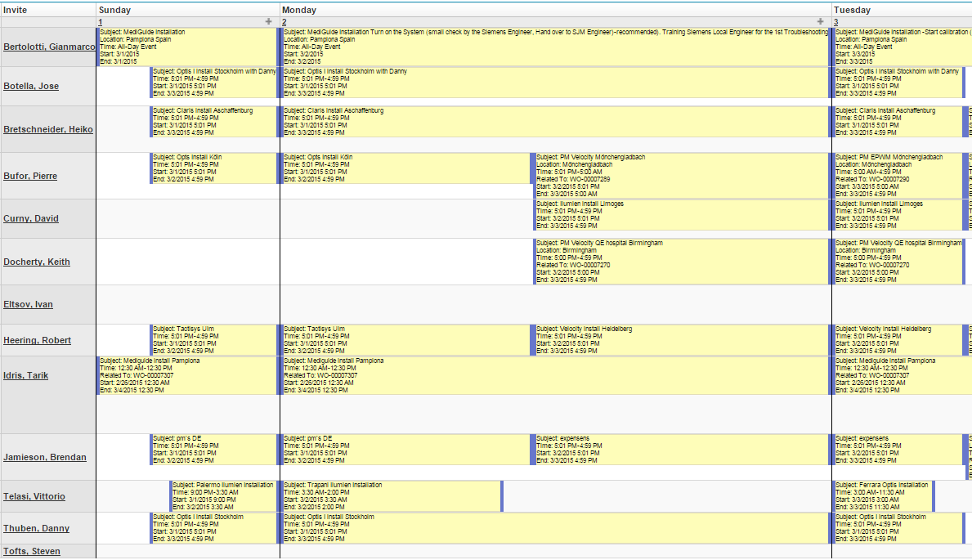The width and height of the screenshot is (972, 560).
Task: Open Jamieson's Sunday pm's DE event
Action: [214, 450]
